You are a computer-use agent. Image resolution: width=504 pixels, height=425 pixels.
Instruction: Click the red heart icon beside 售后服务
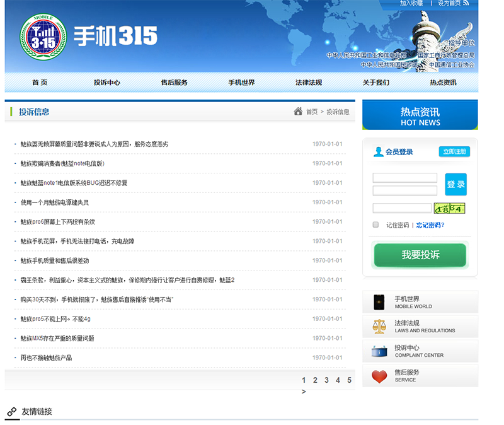(x=379, y=376)
